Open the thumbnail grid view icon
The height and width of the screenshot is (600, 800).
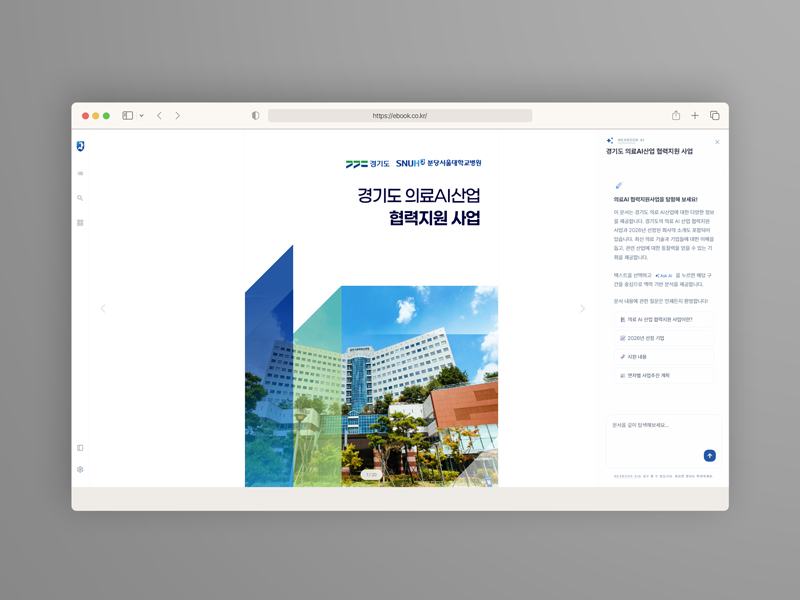pyautogui.click(x=80, y=223)
